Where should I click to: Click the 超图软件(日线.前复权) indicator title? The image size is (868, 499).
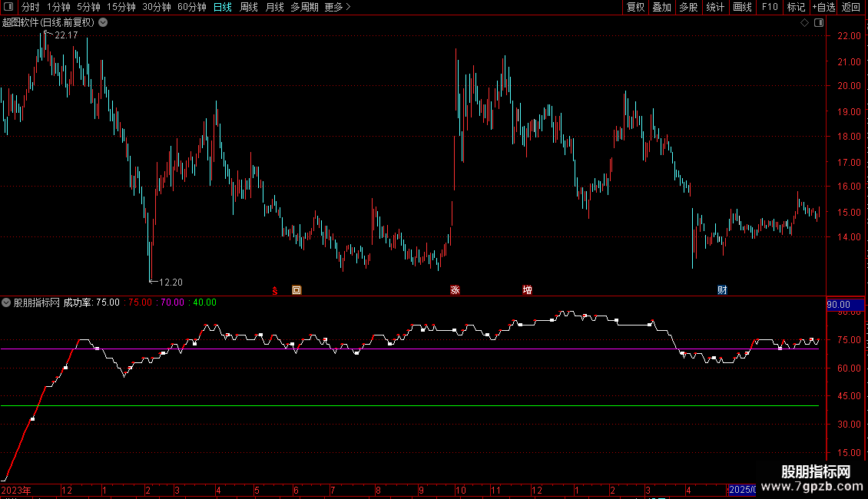pyautogui.click(x=48, y=23)
